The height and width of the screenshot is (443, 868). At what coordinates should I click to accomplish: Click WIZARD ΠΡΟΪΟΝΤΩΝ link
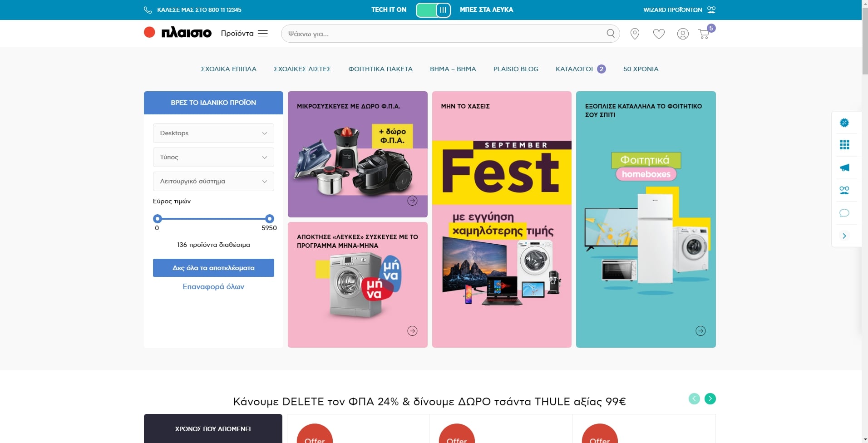(x=672, y=10)
